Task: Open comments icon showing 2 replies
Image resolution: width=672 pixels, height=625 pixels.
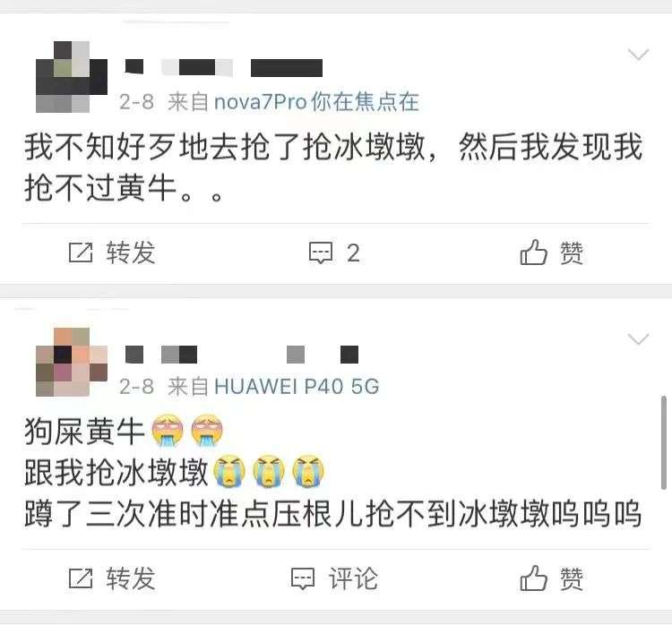Action: click(x=321, y=253)
